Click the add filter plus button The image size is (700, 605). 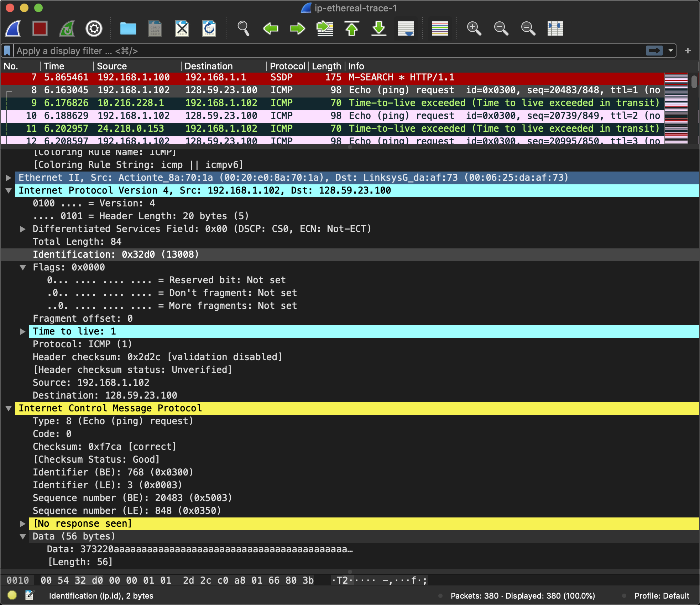coord(688,51)
